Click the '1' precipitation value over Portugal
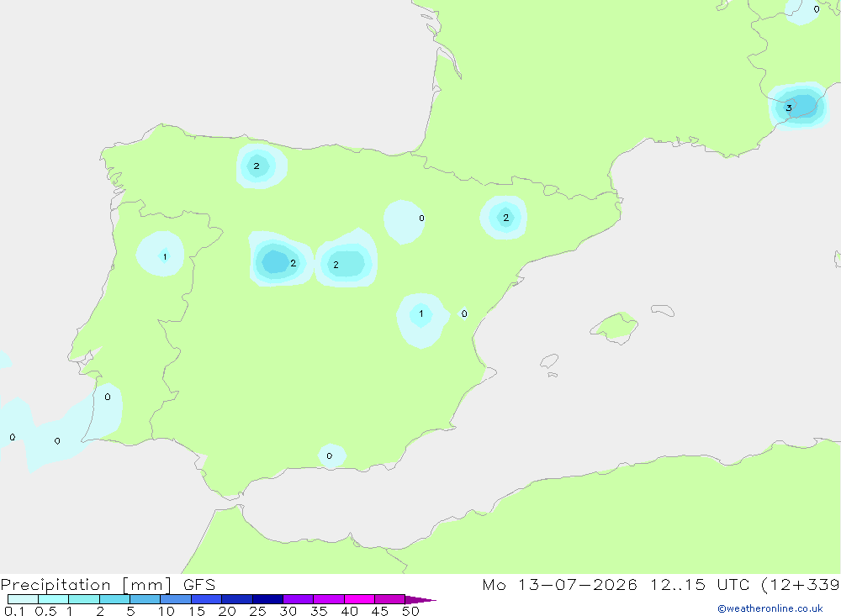 165,257
